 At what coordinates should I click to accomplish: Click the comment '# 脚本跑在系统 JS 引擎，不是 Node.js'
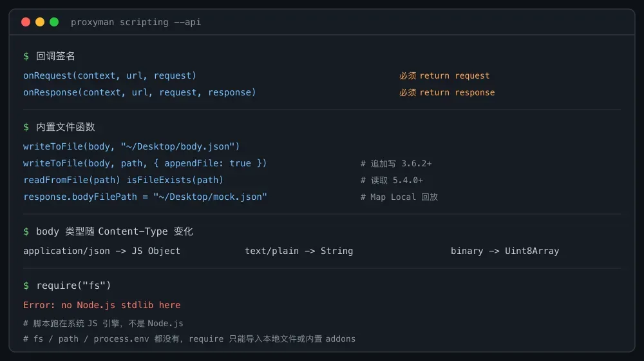(103, 324)
